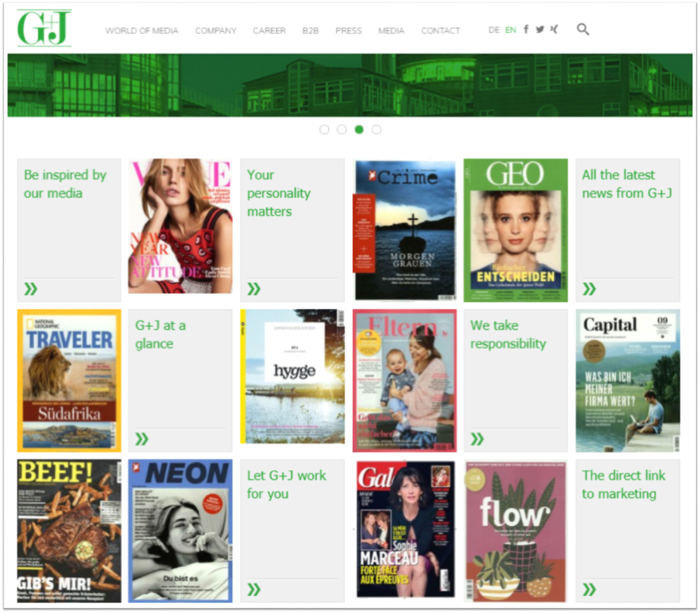
Task: Click the magnifying glass search icon
Action: [582, 29]
